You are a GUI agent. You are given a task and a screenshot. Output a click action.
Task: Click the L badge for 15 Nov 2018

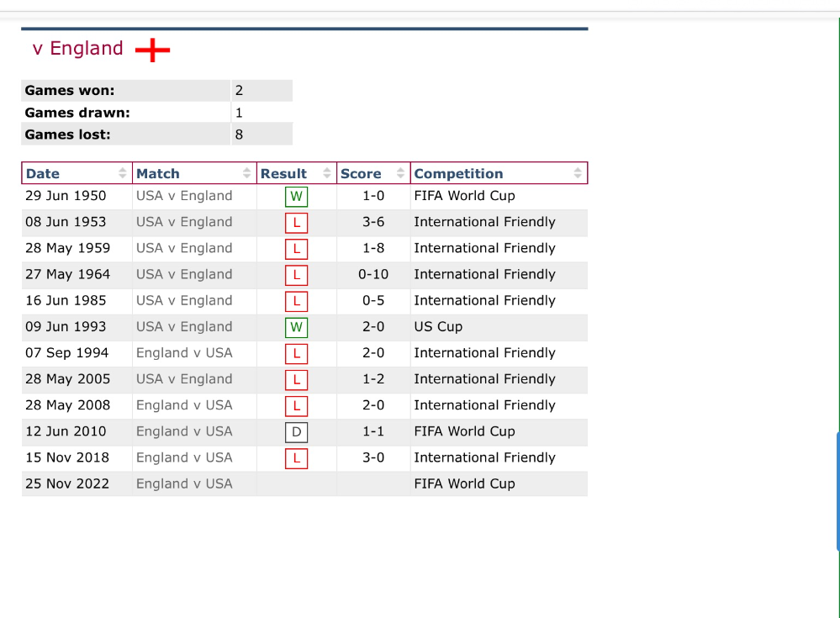296,458
